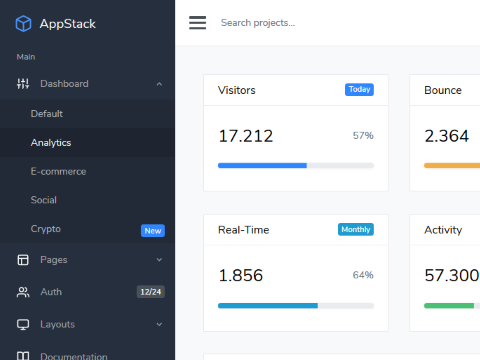Open the hamburger menu to collapse sidebar

(x=197, y=23)
